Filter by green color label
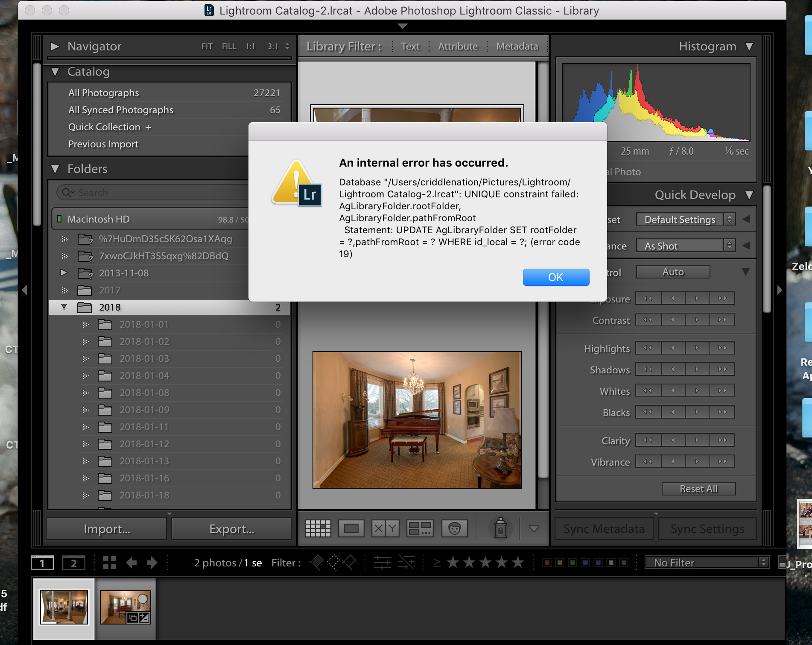Image resolution: width=812 pixels, height=645 pixels. click(572, 563)
